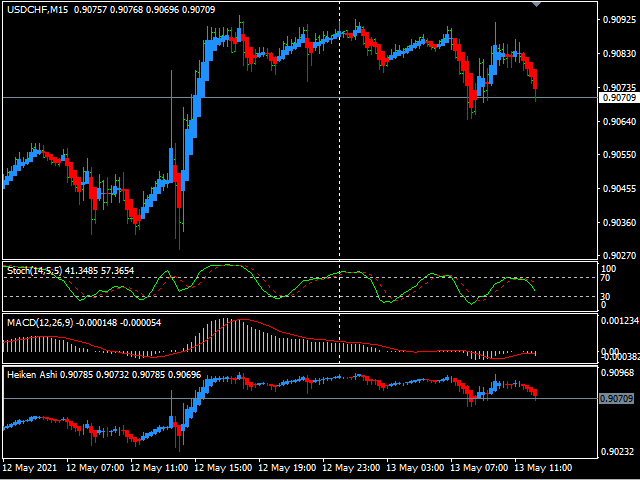Click the Stochastic 30 level scale label
Viewport: 640px width, 480px height.
tap(607, 297)
